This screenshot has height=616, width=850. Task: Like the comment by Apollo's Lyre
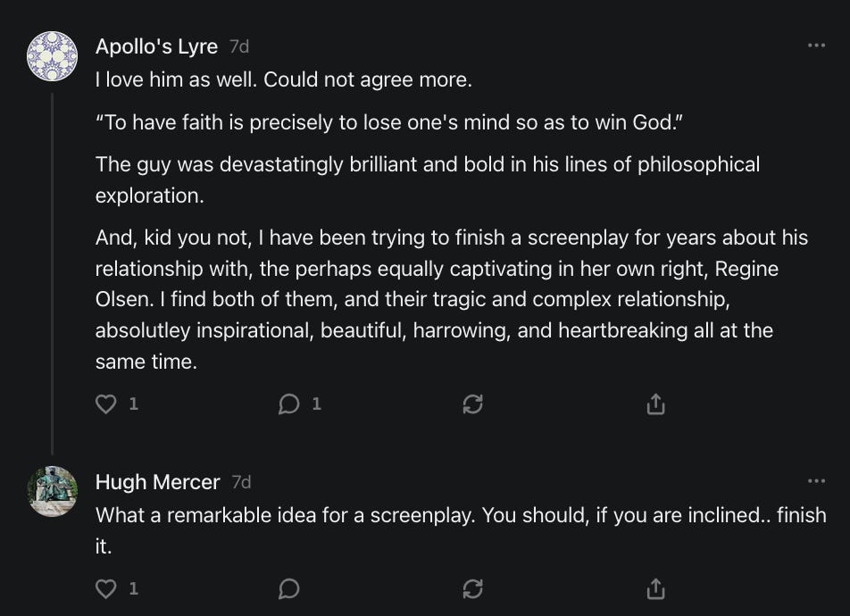tap(106, 404)
